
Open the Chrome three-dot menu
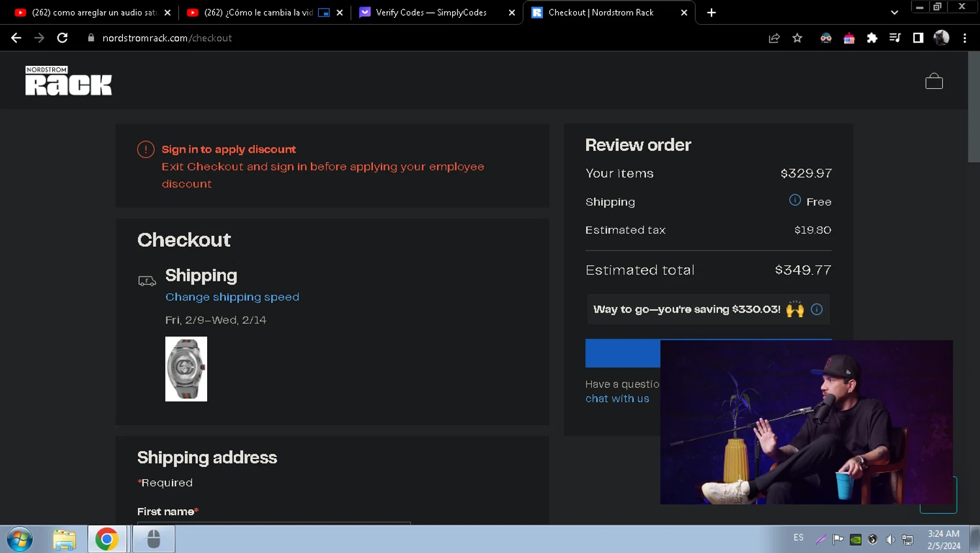tap(964, 38)
